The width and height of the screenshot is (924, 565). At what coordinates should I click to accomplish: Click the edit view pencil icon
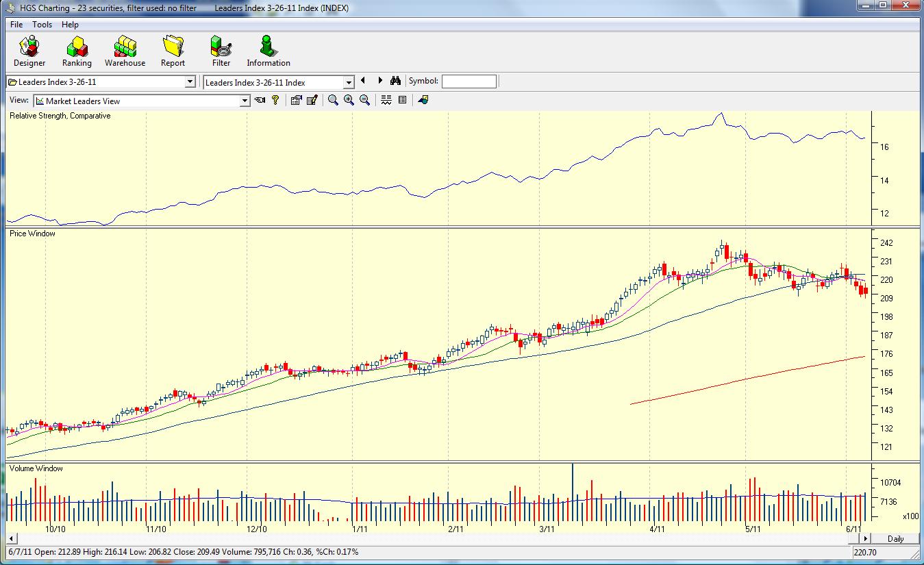click(x=312, y=100)
